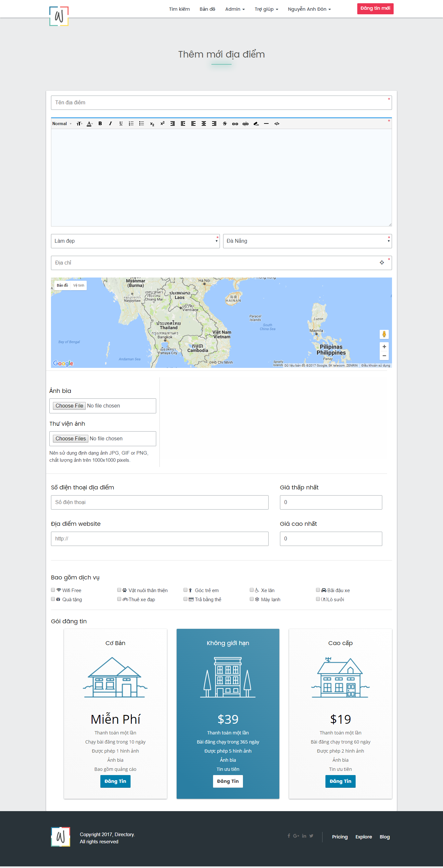Screen dimensions: 443x868
Task: Switch the map to Vệ tinh view
Action: 79,285
